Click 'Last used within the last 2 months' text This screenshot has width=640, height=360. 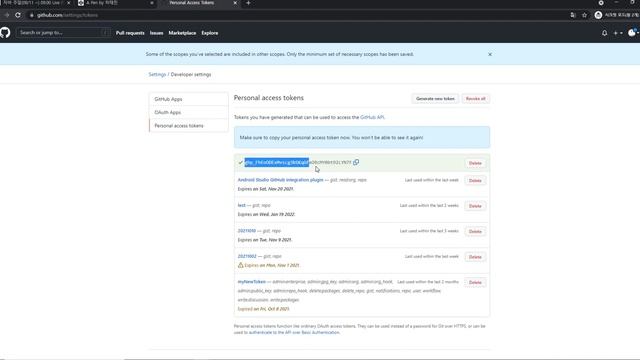[x=428, y=282]
